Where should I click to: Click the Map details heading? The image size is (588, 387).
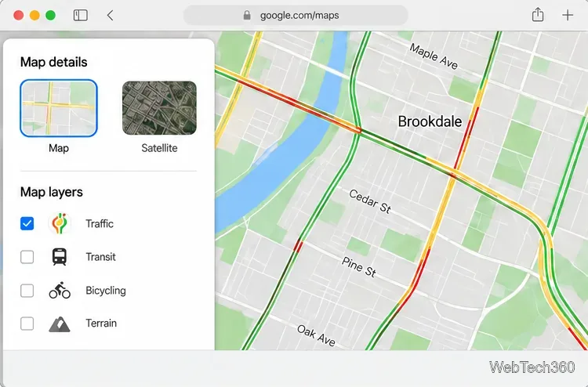(x=53, y=62)
